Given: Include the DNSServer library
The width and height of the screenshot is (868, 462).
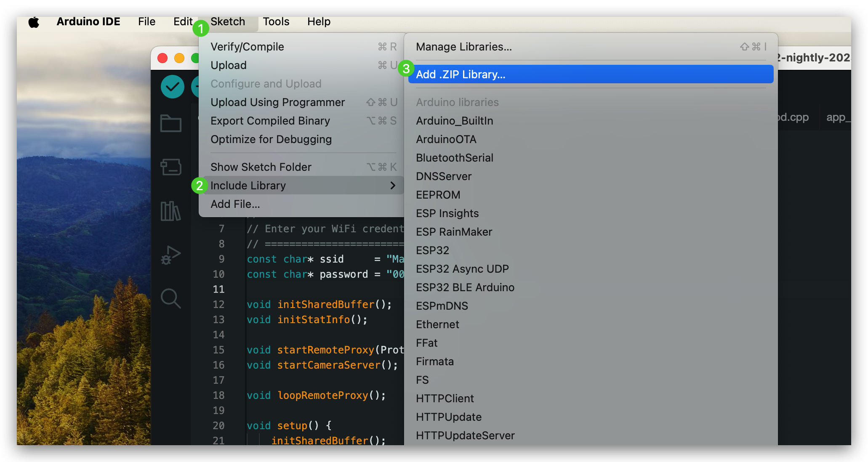Looking at the screenshot, I should (x=591, y=176).
